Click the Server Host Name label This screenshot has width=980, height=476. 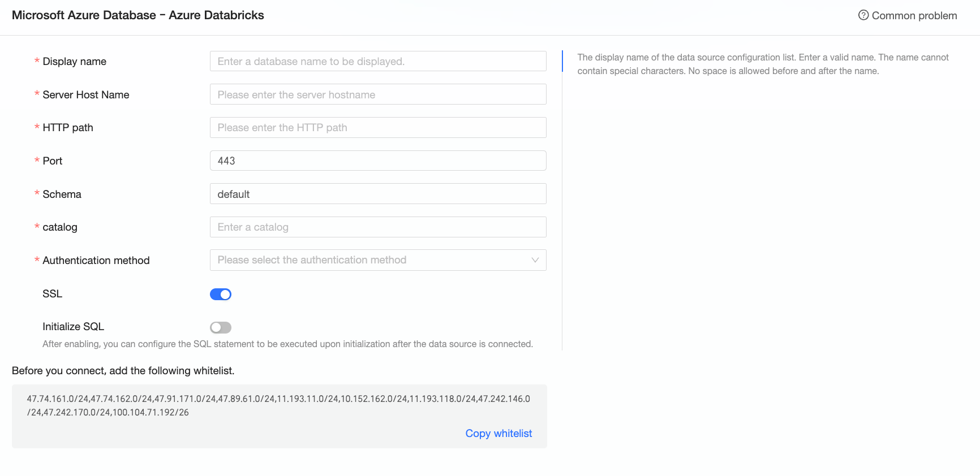(x=85, y=95)
